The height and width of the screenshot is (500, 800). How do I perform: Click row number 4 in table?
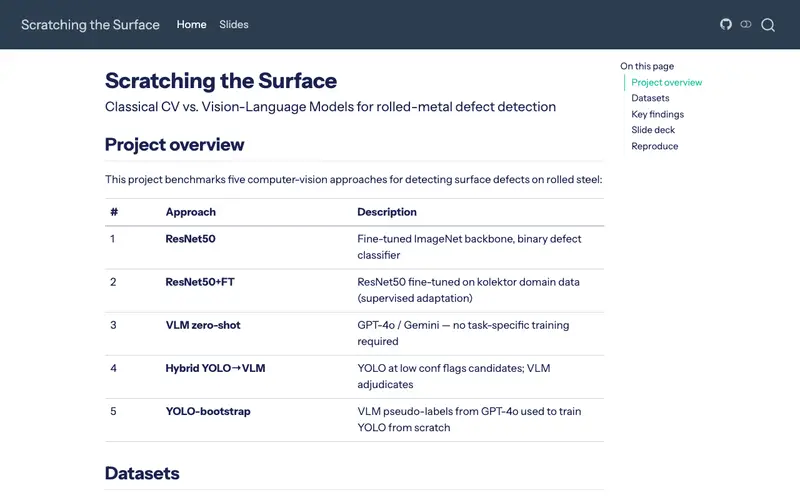click(x=113, y=368)
